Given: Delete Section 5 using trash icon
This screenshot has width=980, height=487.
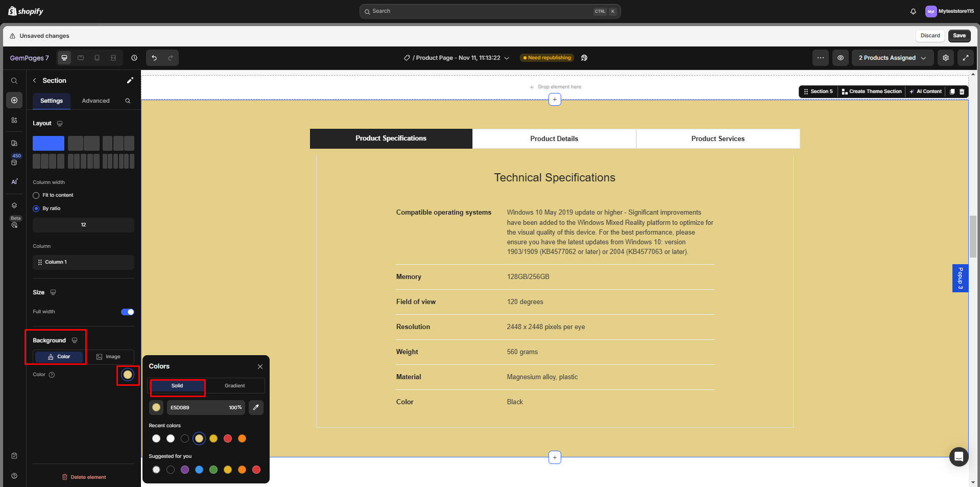Looking at the screenshot, I should click(962, 91).
